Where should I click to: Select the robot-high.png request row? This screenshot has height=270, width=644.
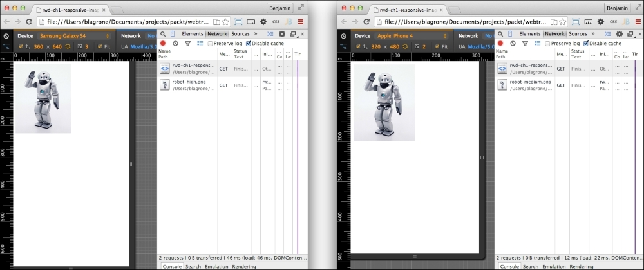[x=228, y=85]
